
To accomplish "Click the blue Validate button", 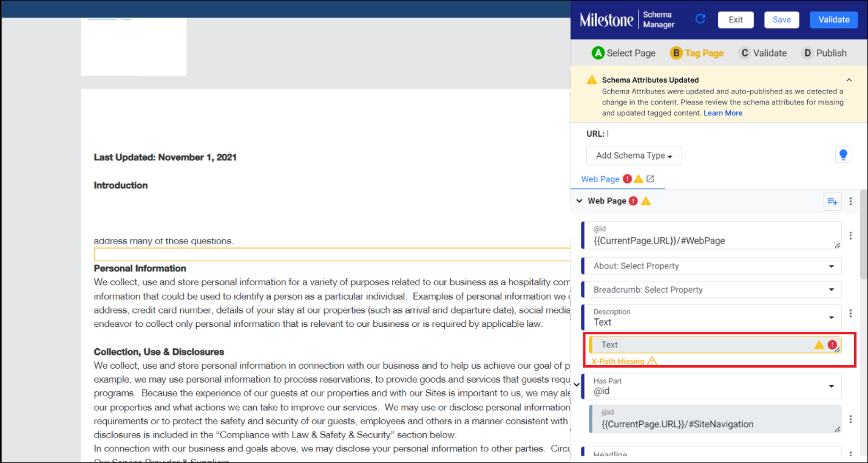I will [834, 19].
